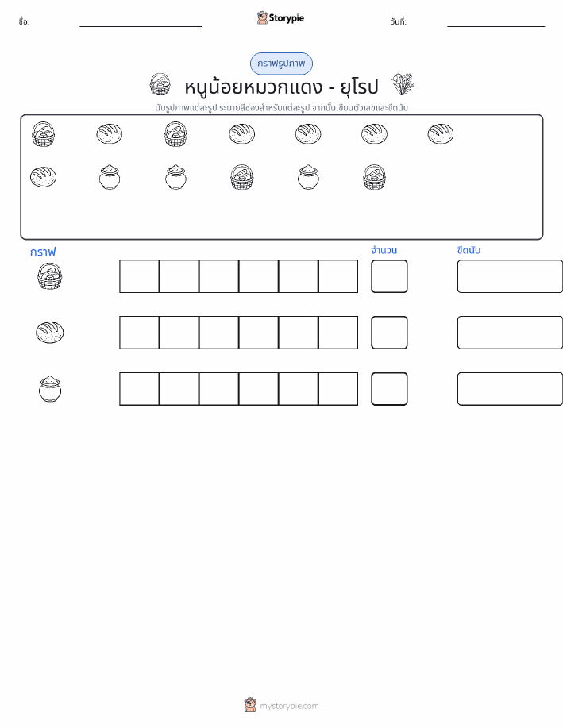563x728 pixels.
Task: Click the กราฟ heading label
Action: [x=43, y=252]
